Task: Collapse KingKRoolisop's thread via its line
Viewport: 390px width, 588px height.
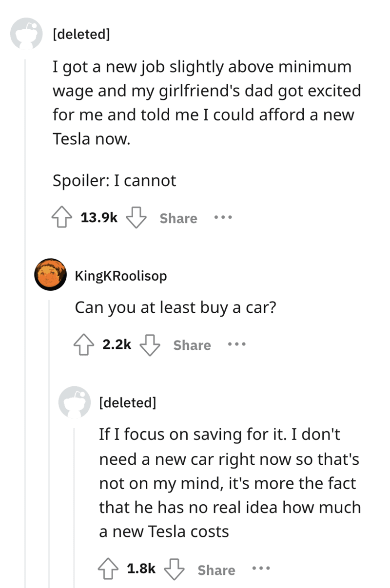Action: point(49,438)
